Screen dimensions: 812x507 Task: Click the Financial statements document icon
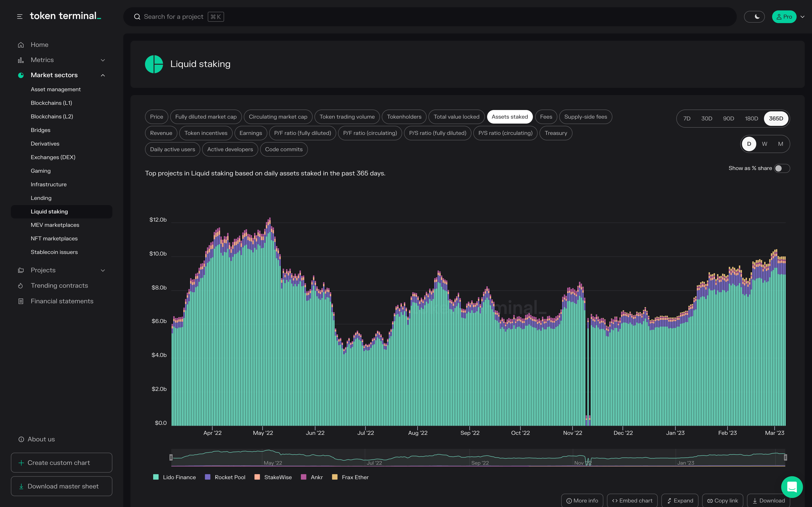pos(21,301)
